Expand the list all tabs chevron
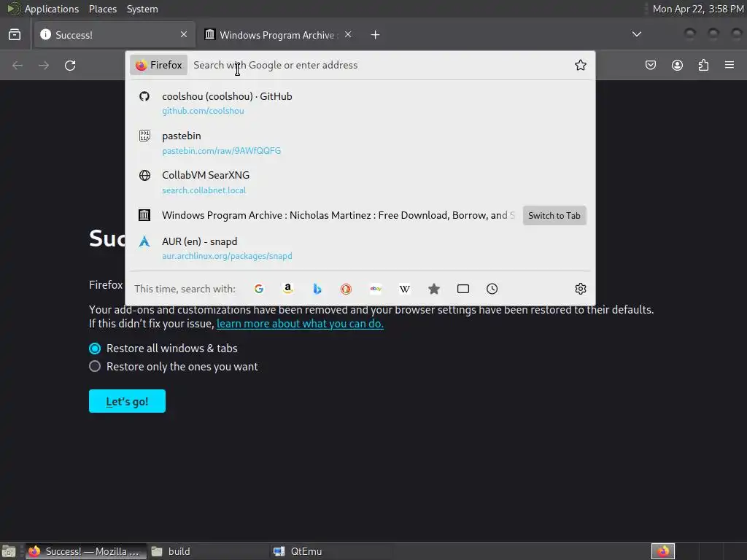Viewport: 747px width, 560px height. (636, 34)
